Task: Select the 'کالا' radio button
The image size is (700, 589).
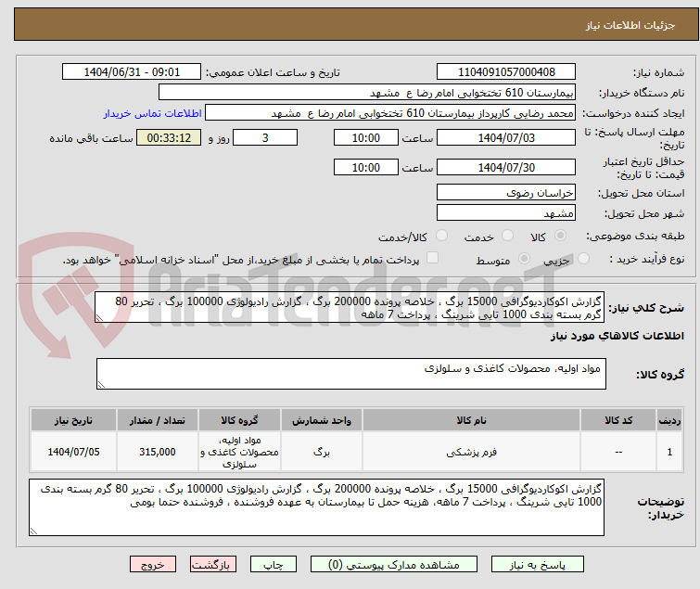Action: tap(560, 236)
